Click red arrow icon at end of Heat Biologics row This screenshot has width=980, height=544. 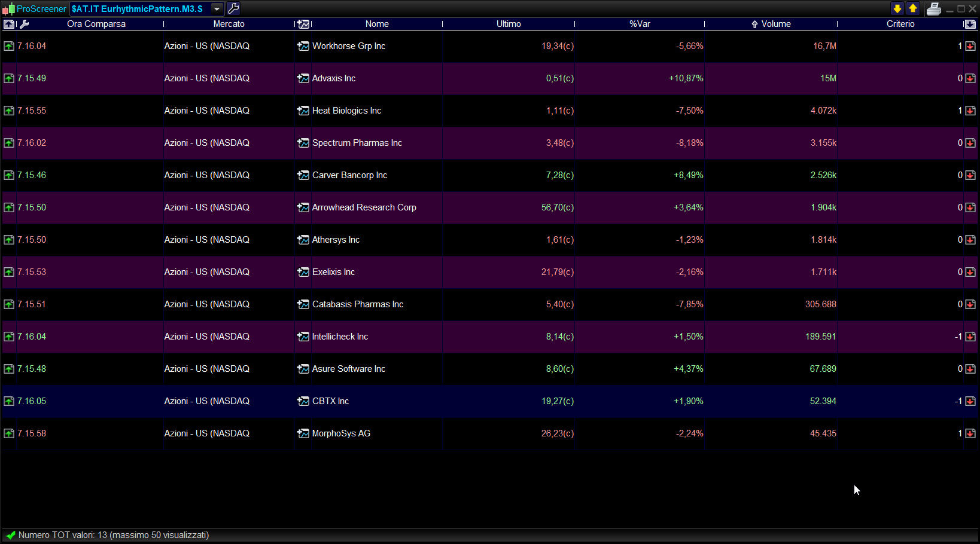tap(970, 111)
